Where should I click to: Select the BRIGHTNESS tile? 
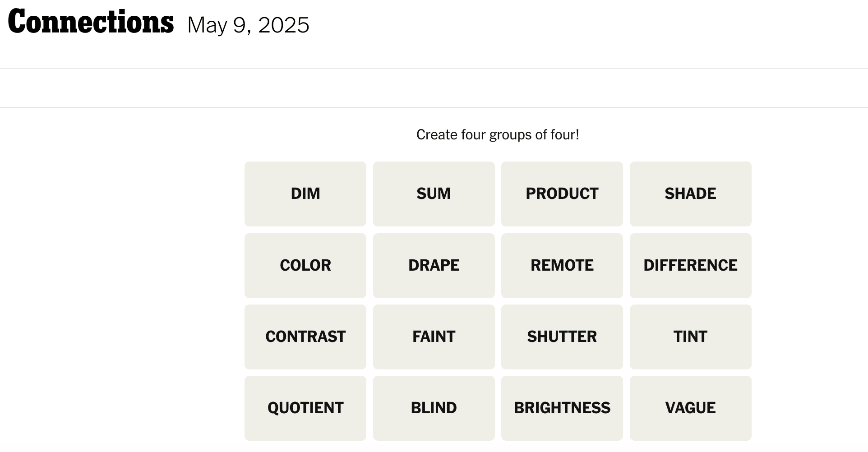pos(562,408)
